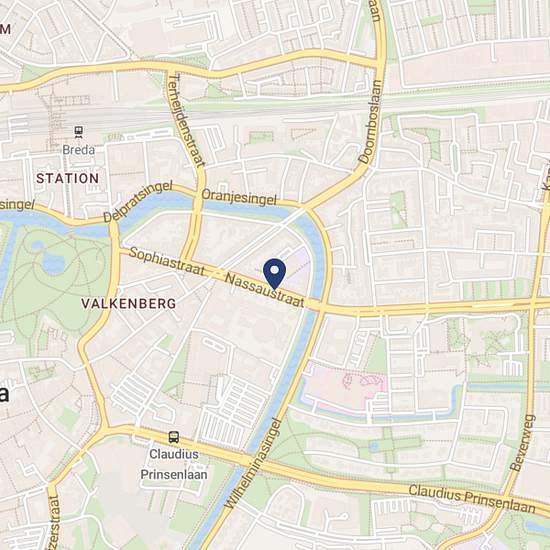The image size is (550, 550).
Task: Click the Claudius Prinsenlaan bus stop icon
Action: 174,437
